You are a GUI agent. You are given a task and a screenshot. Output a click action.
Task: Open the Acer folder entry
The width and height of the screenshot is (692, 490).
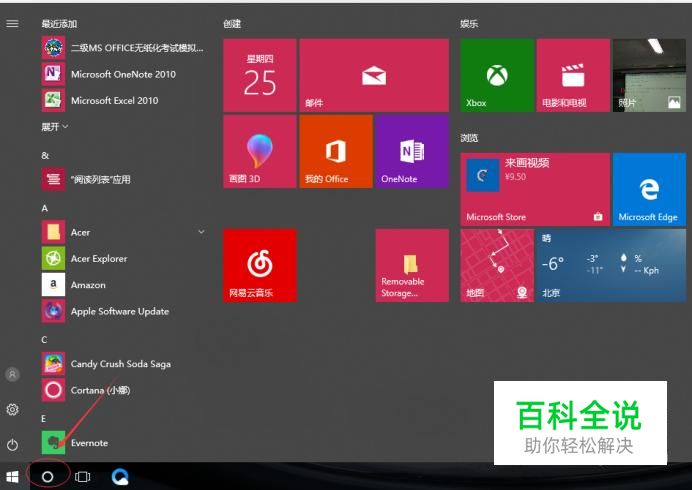(x=124, y=232)
